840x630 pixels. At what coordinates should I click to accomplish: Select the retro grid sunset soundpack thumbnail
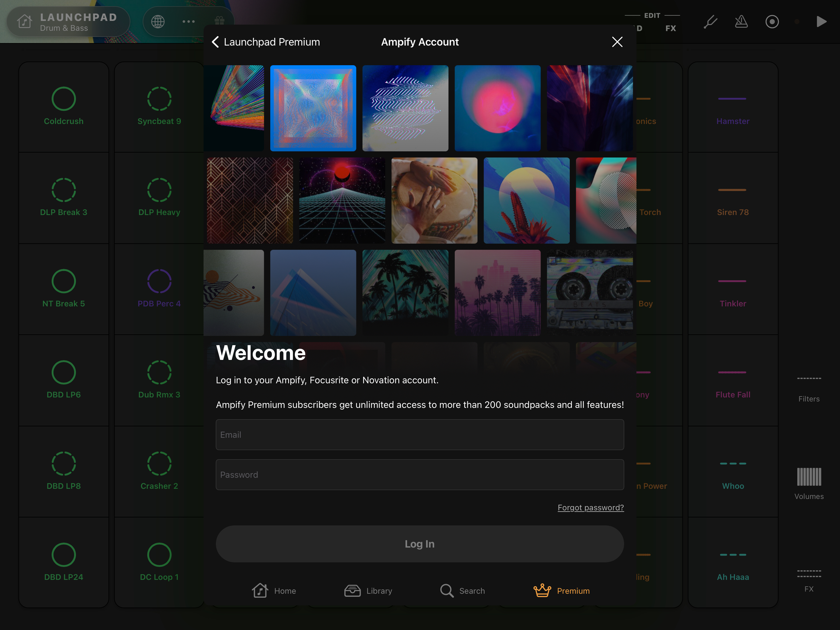(x=342, y=201)
